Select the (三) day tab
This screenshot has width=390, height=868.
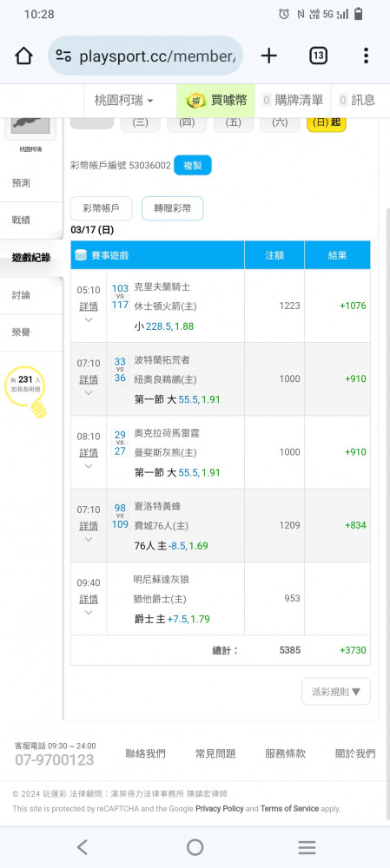tap(140, 123)
